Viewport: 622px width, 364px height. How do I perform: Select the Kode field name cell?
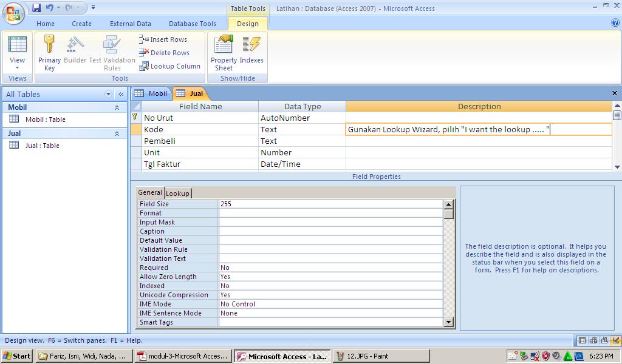(200, 129)
